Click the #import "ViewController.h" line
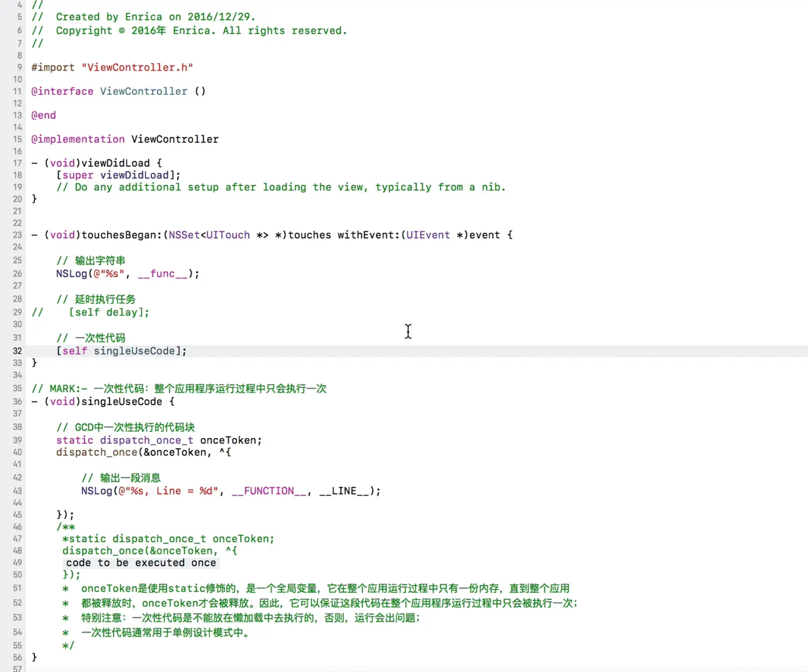808x672 pixels. click(x=112, y=67)
